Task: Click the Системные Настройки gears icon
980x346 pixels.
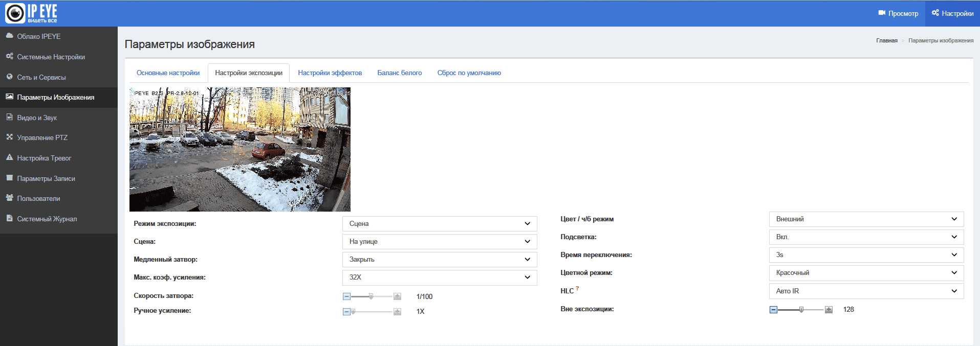Action: pos(9,56)
